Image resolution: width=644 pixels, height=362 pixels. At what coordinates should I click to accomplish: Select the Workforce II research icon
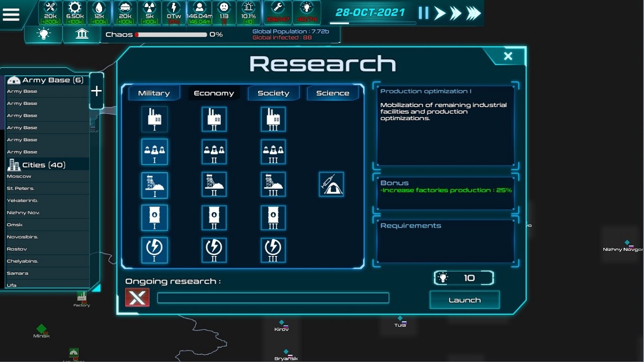coord(214,152)
